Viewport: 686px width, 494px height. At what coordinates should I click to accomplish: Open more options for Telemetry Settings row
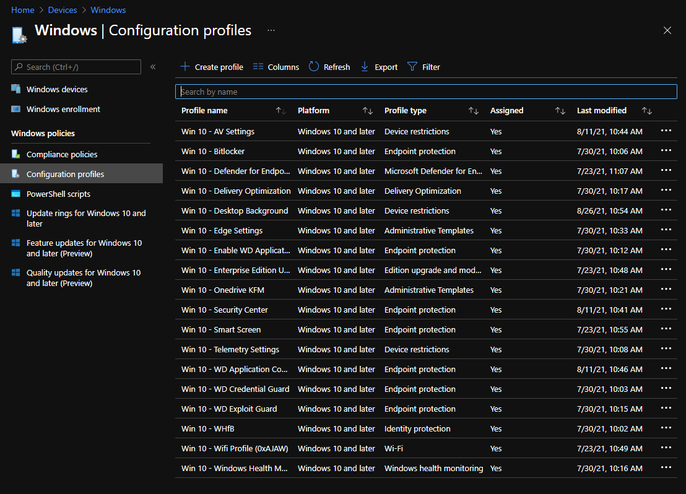[666, 349]
